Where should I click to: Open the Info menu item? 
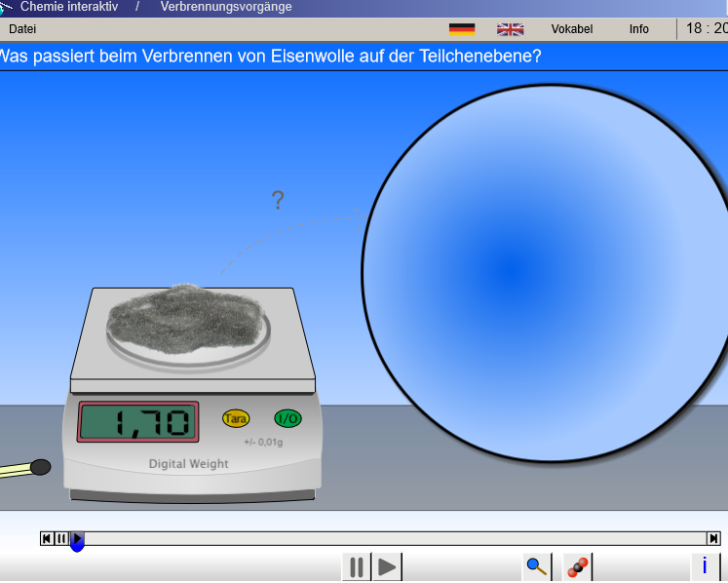638,29
